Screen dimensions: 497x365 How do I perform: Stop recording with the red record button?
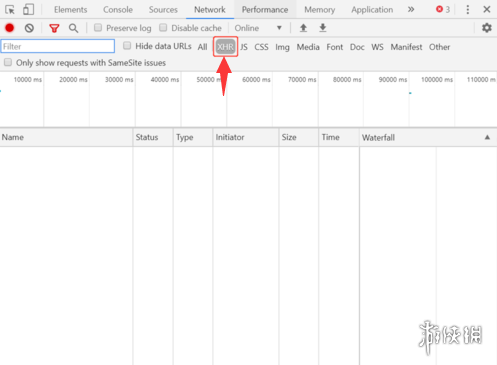tap(10, 28)
